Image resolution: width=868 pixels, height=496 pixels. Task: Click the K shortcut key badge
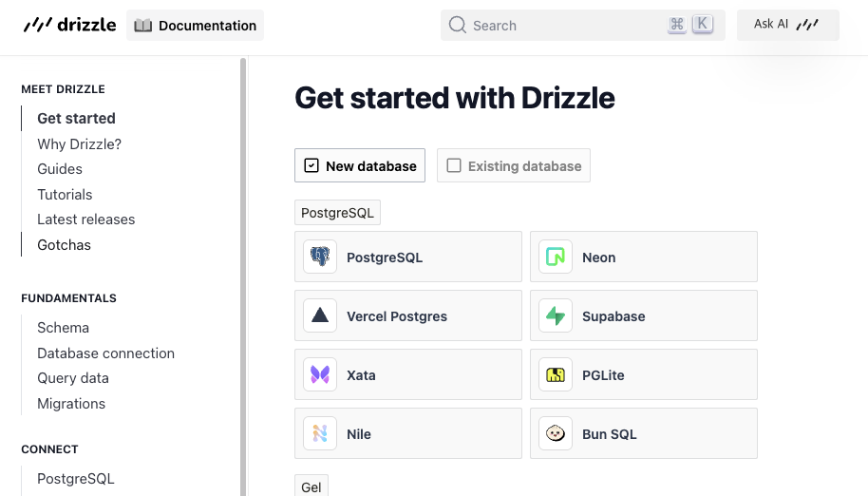pos(703,25)
